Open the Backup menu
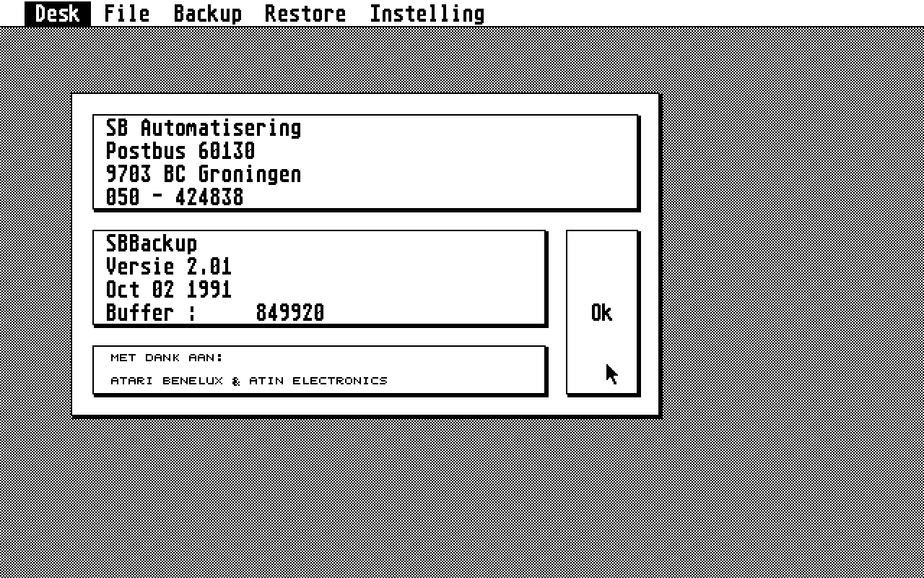 (208, 14)
